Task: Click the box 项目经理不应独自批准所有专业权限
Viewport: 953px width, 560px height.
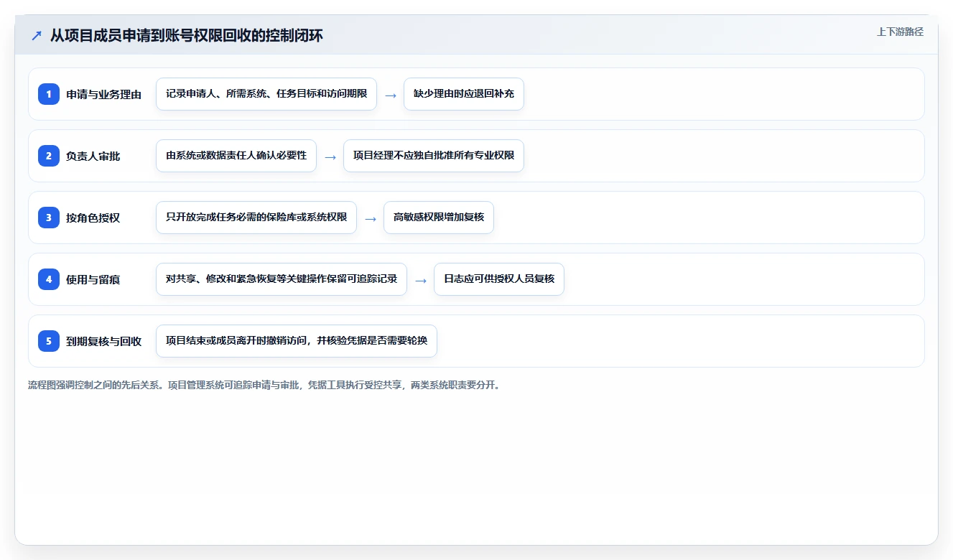Action: pyautogui.click(x=434, y=156)
